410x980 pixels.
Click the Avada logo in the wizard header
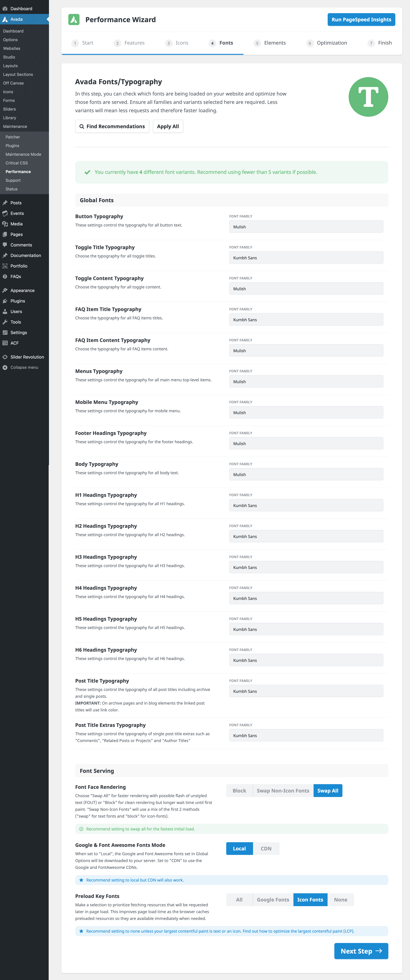(x=74, y=19)
